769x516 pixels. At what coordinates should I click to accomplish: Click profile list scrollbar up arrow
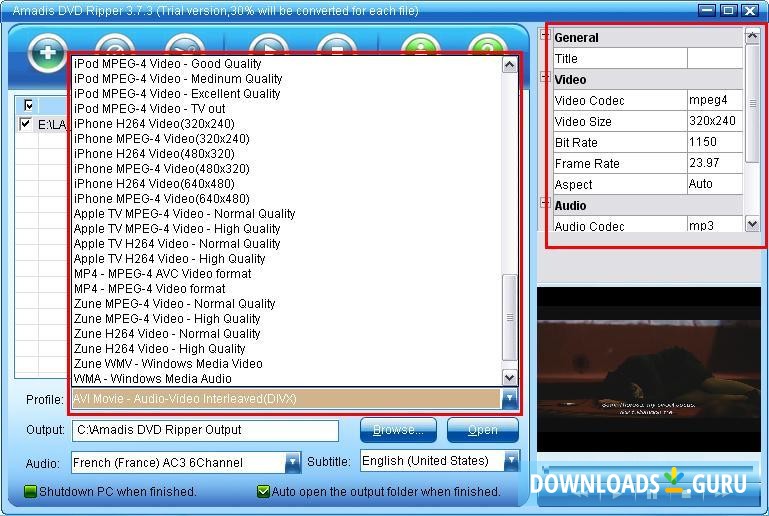(x=510, y=65)
